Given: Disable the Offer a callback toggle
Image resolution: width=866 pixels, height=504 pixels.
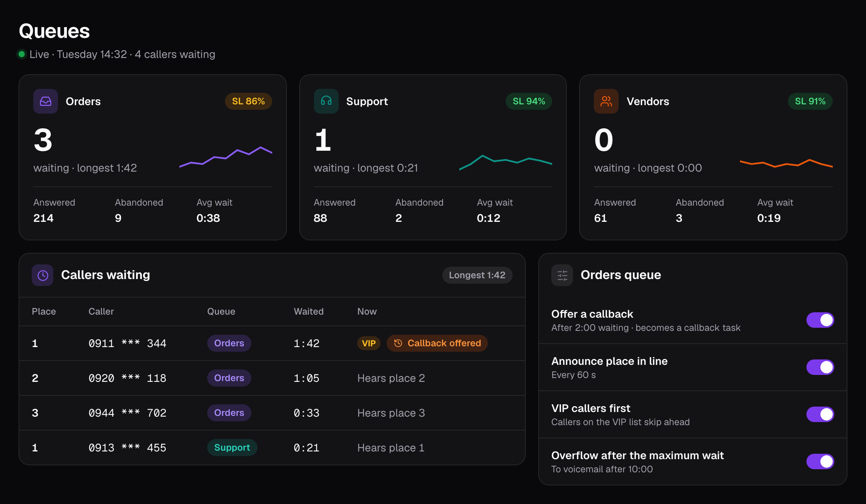Looking at the screenshot, I should pyautogui.click(x=820, y=320).
